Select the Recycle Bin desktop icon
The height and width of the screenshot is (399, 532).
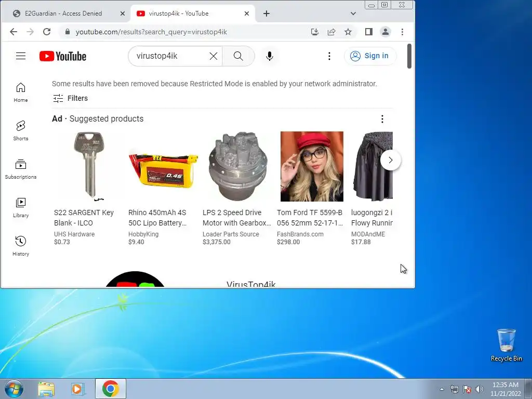point(506,345)
